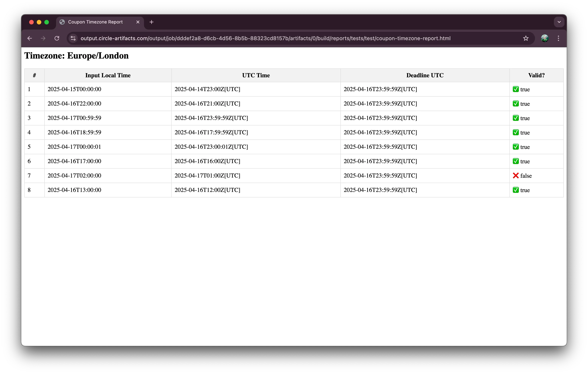Click UTC time '2025-04-16T17:59:59Z[UTC]'
The image size is (588, 374).
[x=211, y=132]
